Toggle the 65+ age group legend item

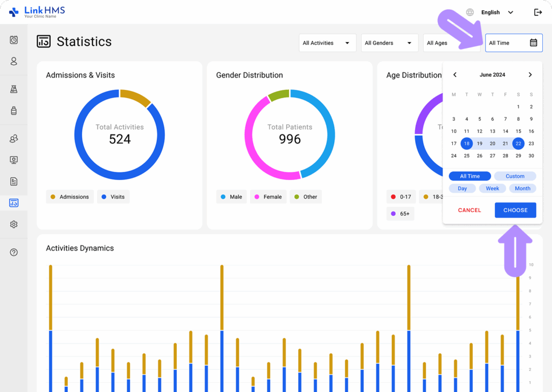pos(400,213)
